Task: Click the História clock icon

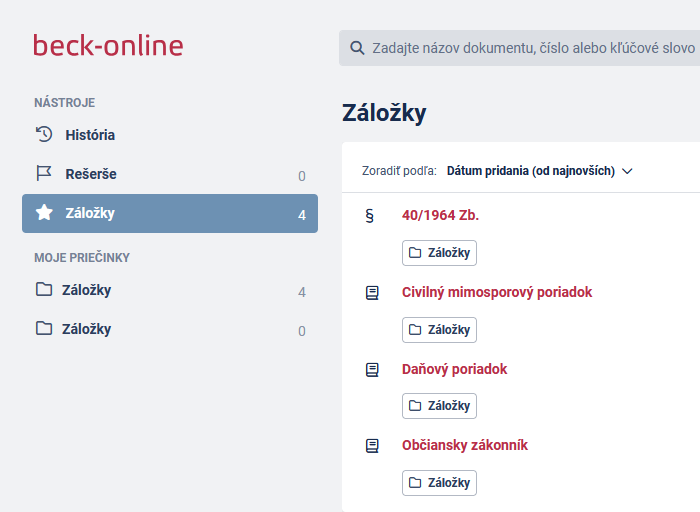Action: tap(44, 134)
